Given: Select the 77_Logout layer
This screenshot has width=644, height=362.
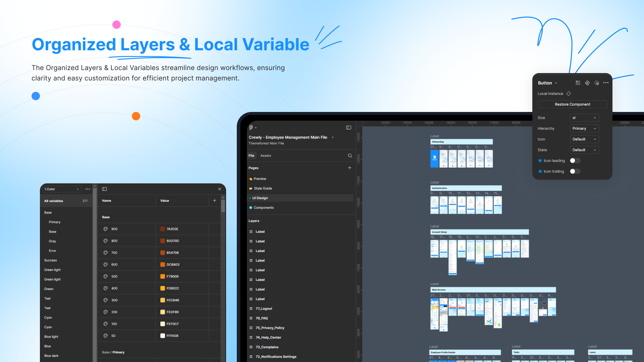Looking at the screenshot, I should (264, 308).
